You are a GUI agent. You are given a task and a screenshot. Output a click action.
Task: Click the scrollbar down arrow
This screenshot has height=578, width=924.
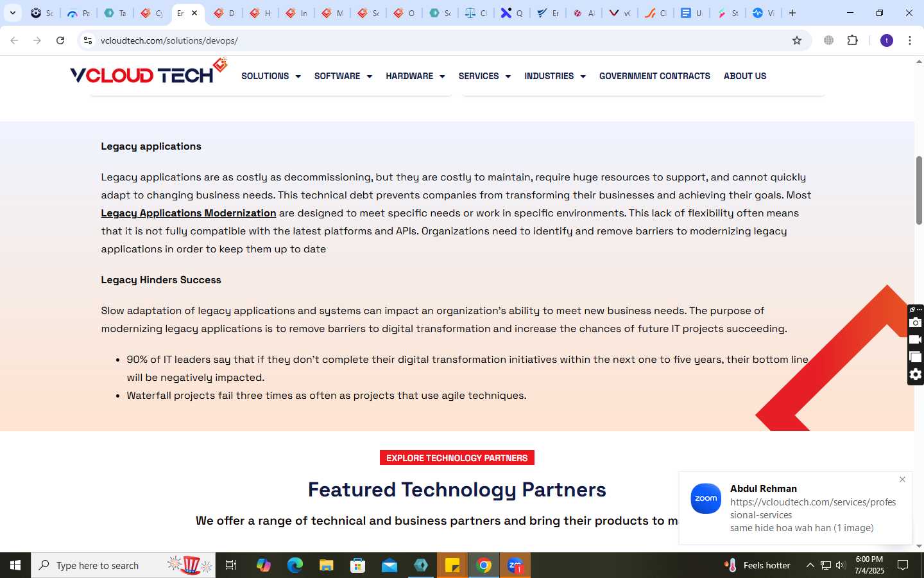(919, 546)
